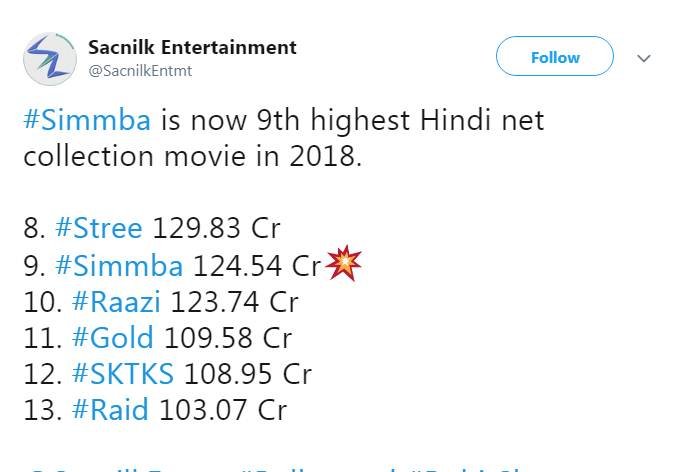Open #Simmba hashtag in the opening sentence
Image resolution: width=686 pixels, height=472 pixels.
87,121
